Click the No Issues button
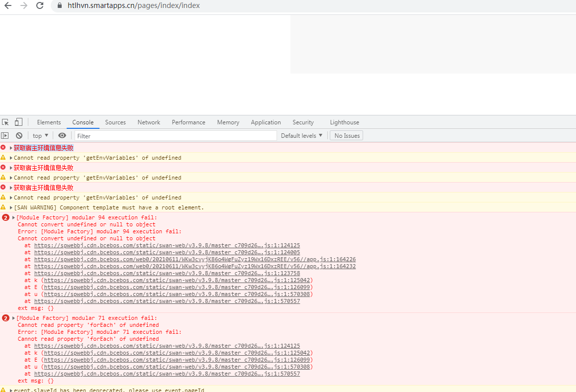This screenshot has width=576, height=392. click(346, 136)
